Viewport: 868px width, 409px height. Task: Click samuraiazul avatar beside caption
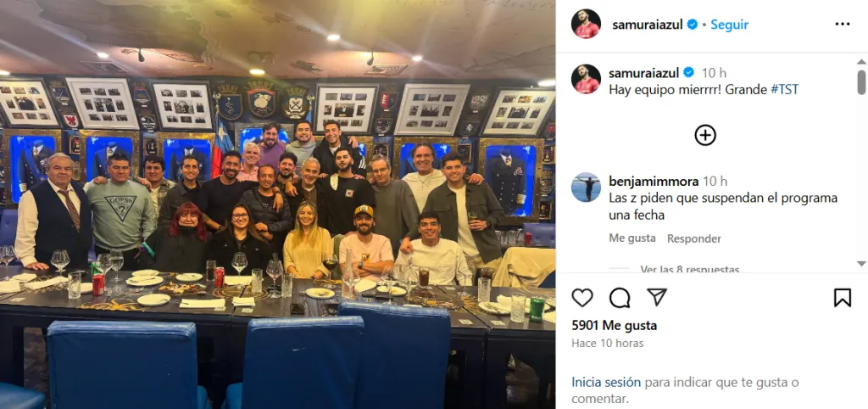click(586, 79)
